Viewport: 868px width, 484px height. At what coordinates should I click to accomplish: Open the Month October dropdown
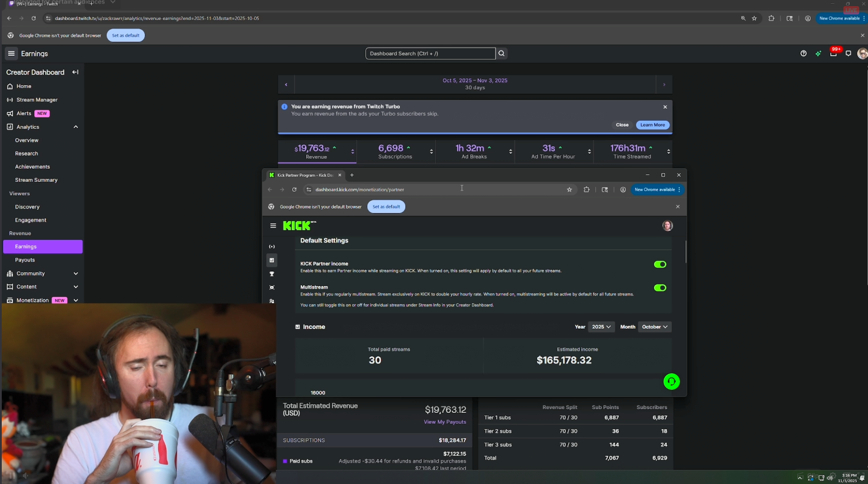(x=655, y=327)
